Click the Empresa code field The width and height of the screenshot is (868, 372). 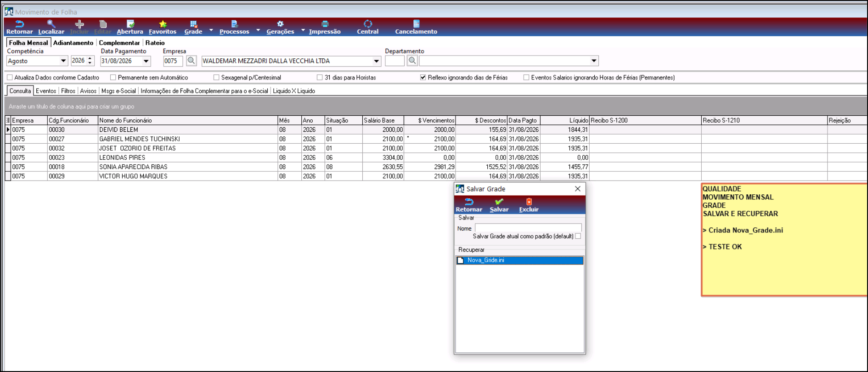pos(173,61)
